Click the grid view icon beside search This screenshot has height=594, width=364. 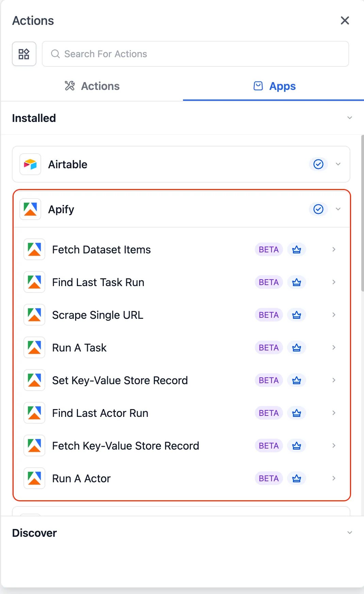[24, 54]
